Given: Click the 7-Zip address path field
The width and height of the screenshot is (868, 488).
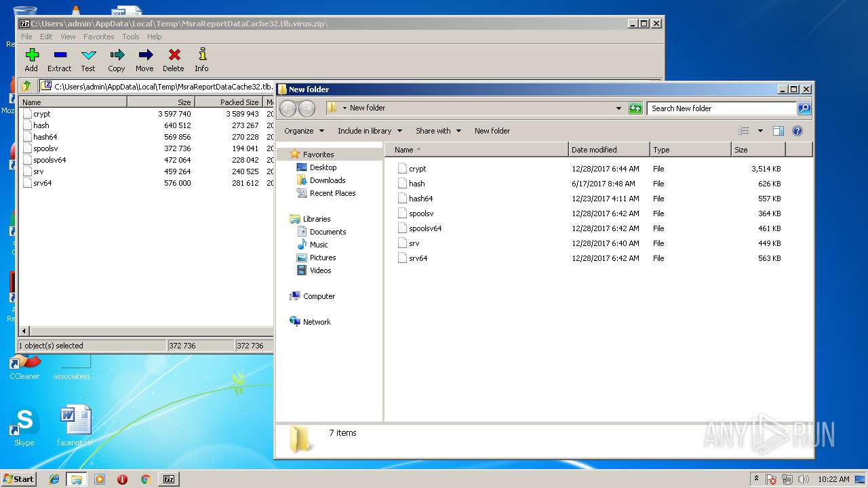Looking at the screenshot, I should 157,86.
